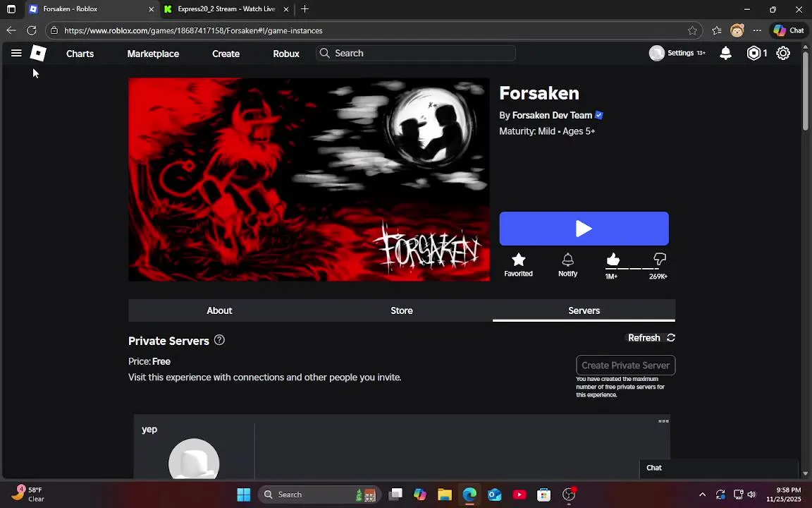Open the Roblox hamburger navigation menu

(16, 53)
